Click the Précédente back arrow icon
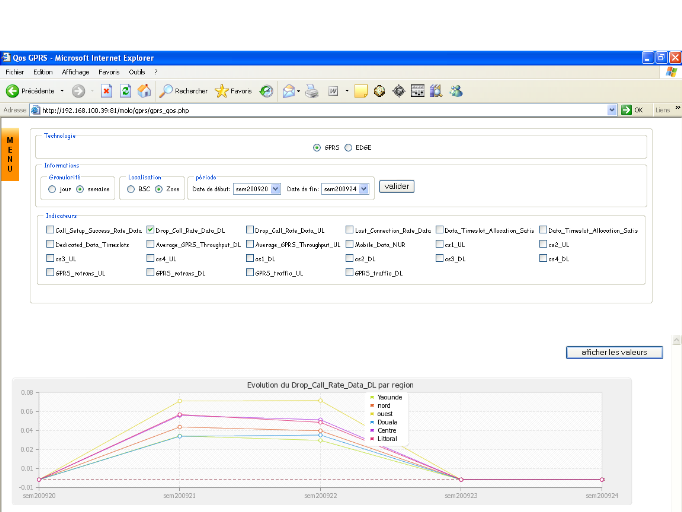Image resolution: width=682 pixels, height=512 pixels. [13, 90]
